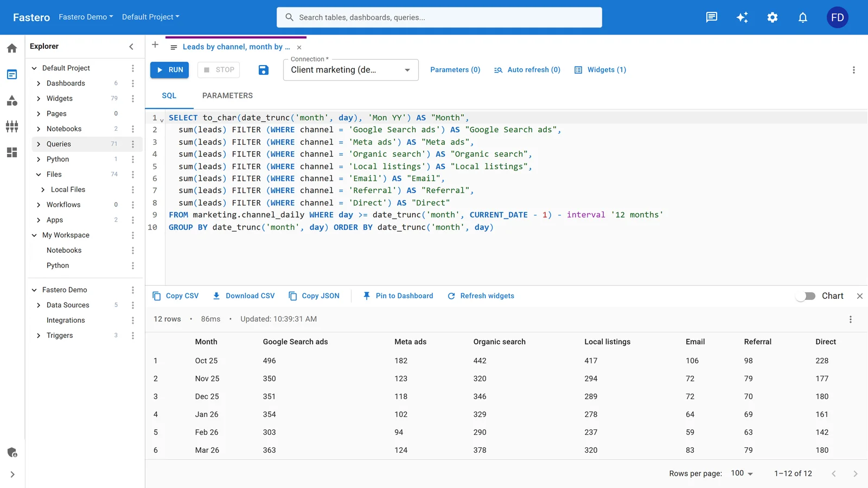Save the query with the floppy icon
The image size is (868, 488).
point(264,70)
